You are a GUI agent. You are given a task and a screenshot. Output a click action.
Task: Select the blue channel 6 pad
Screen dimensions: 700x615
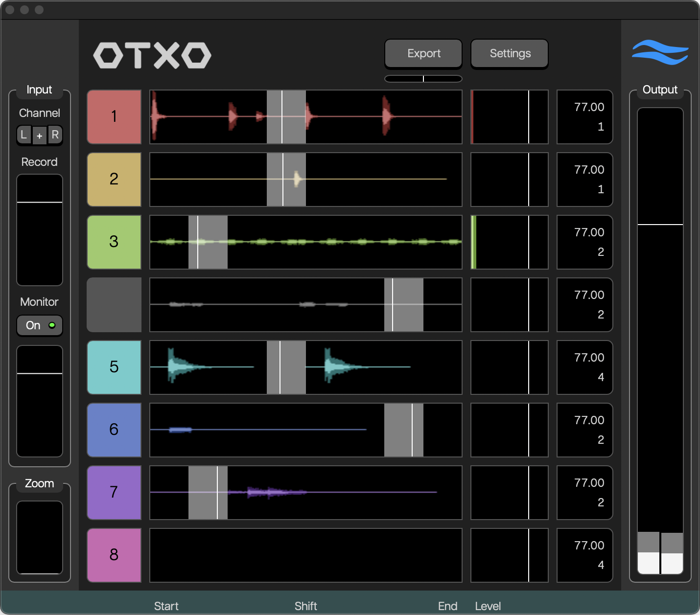click(114, 430)
